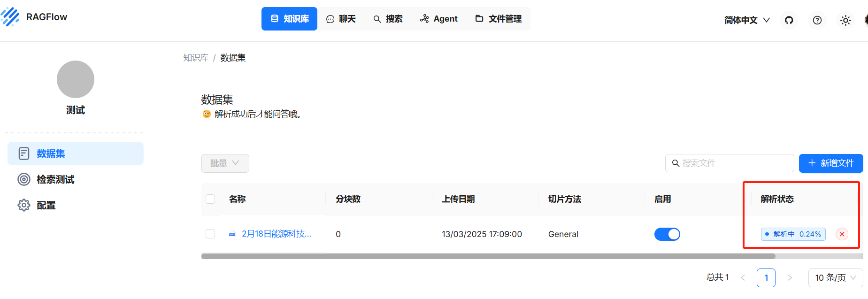Open the 知识库 tab
The width and height of the screenshot is (868, 299).
point(289,19)
